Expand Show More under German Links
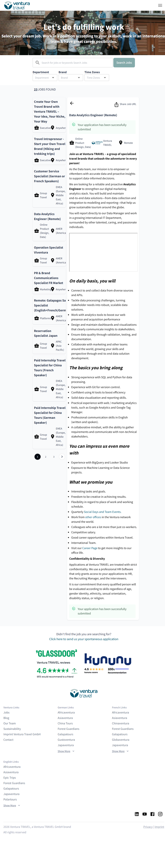The image size is (165, 868). coord(66,751)
